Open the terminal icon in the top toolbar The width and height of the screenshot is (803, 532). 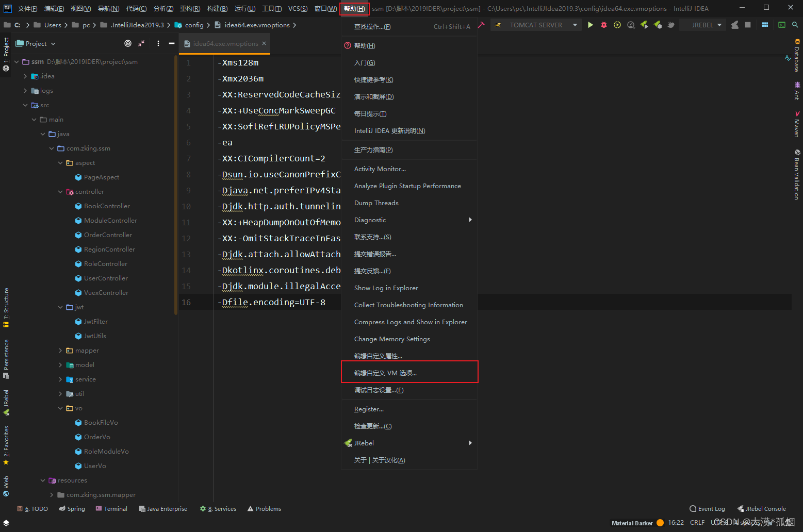(782, 25)
